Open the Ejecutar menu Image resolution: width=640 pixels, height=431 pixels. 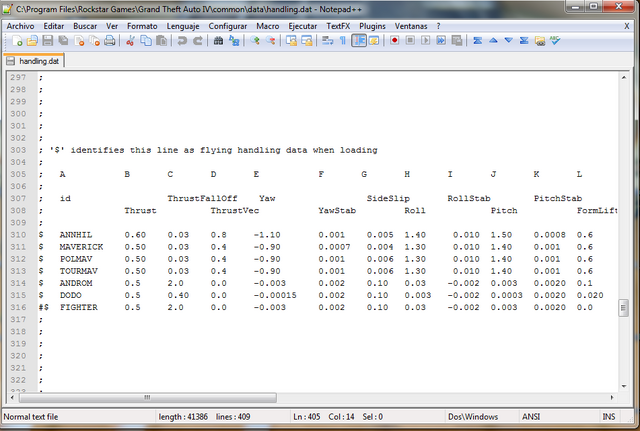click(x=302, y=26)
